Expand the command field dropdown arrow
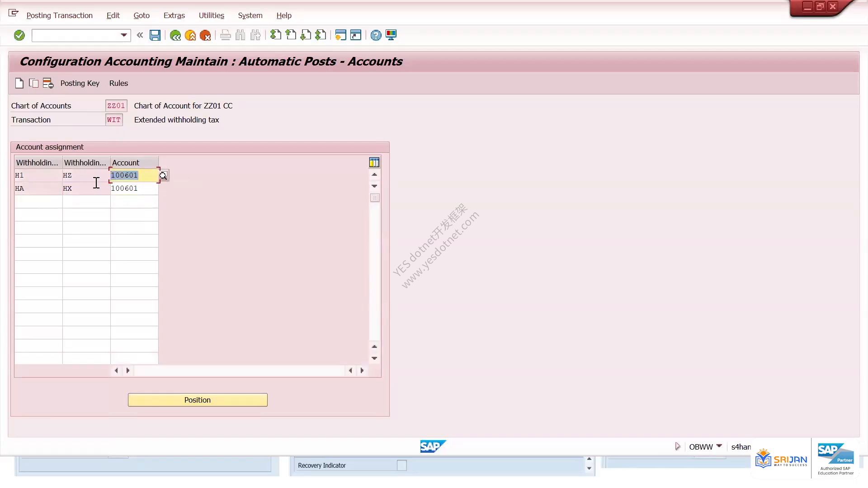The height and width of the screenshot is (488, 868). [124, 35]
